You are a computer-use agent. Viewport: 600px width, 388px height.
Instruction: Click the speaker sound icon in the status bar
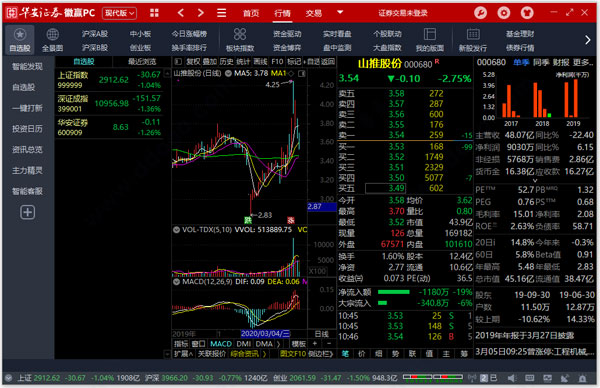[512, 378]
